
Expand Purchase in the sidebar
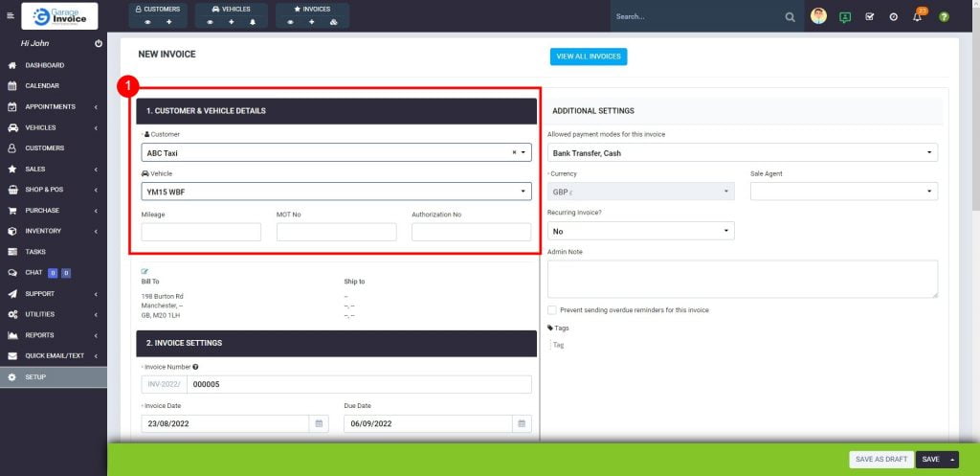click(54, 210)
